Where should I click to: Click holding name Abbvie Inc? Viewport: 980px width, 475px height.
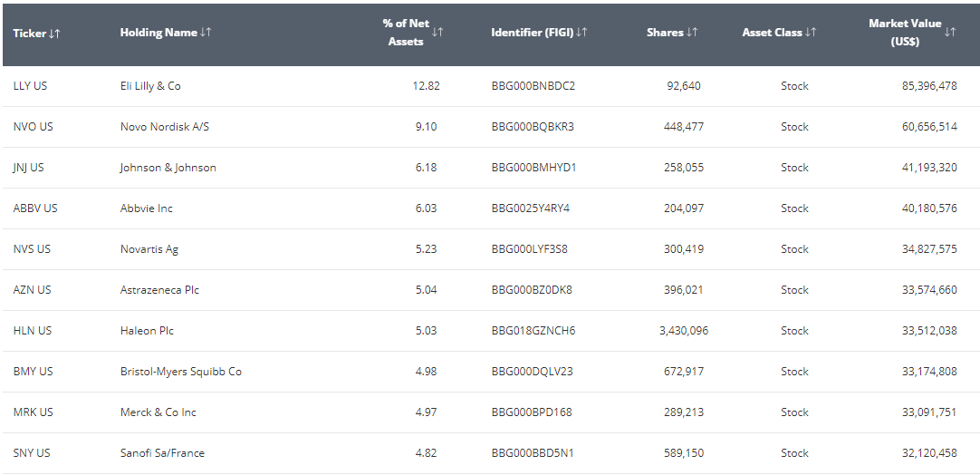tap(146, 208)
